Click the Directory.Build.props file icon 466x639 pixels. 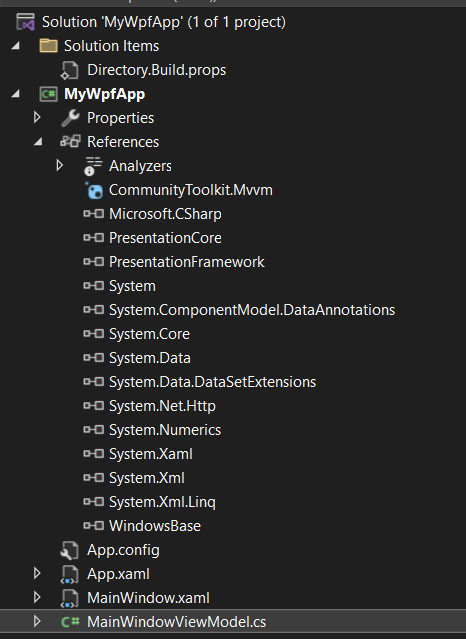click(70, 70)
